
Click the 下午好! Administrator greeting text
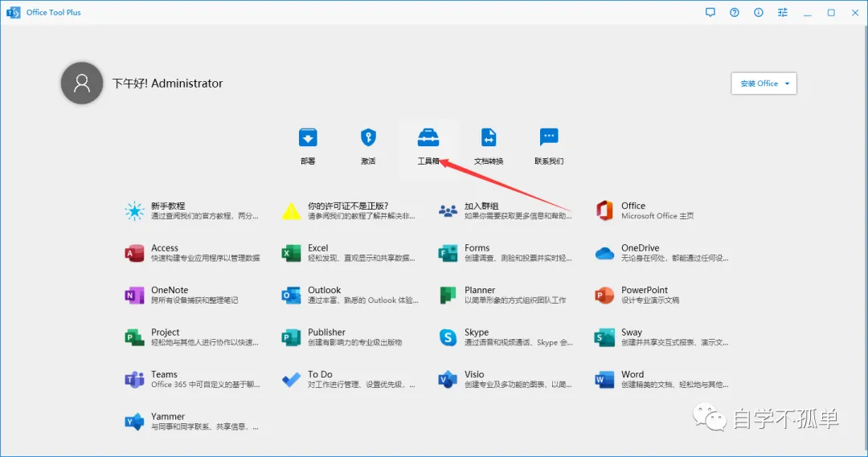pyautogui.click(x=167, y=83)
